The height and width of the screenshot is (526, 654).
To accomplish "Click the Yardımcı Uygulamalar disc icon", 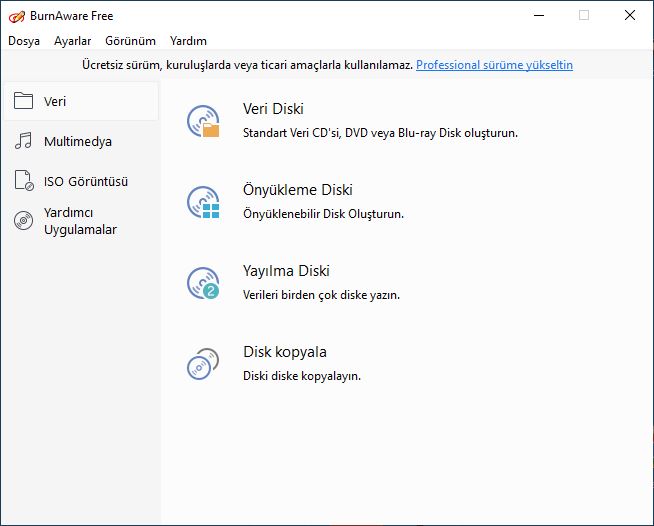I will tap(23, 220).
